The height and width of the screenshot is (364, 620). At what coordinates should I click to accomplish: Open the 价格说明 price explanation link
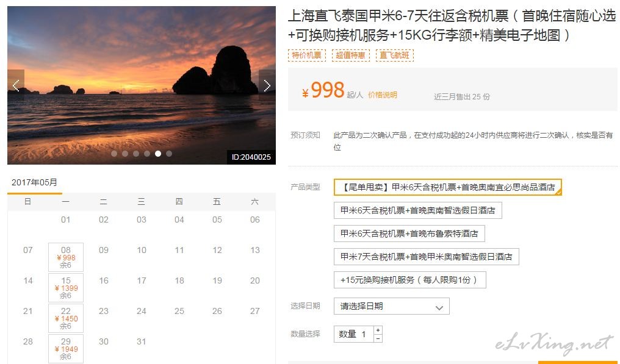pos(383,95)
